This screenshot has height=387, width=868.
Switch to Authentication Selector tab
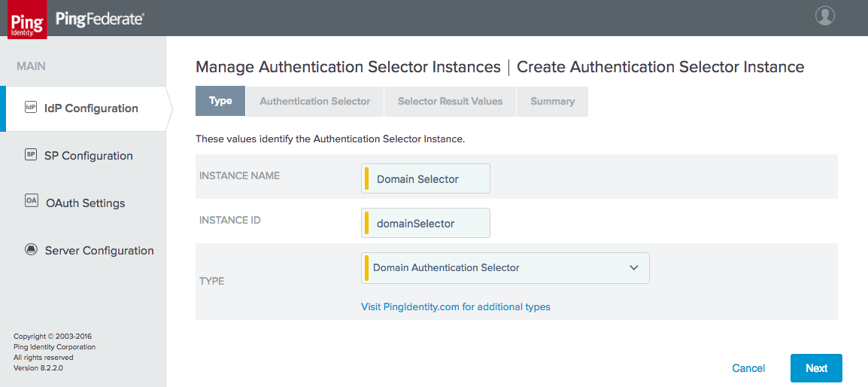tap(315, 102)
